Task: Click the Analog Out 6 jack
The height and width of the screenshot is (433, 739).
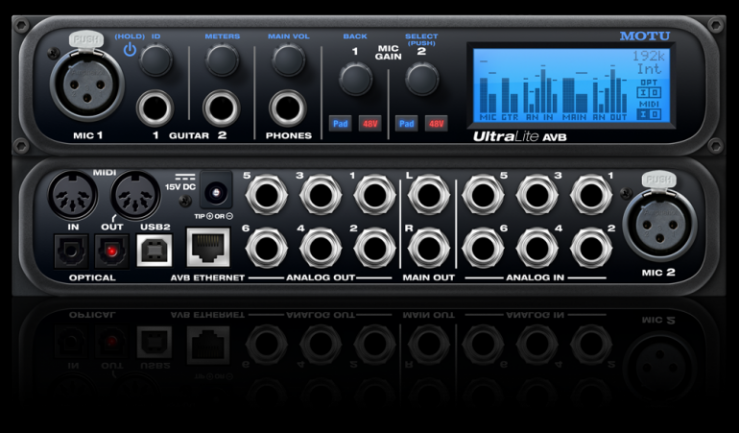Action: point(266,248)
